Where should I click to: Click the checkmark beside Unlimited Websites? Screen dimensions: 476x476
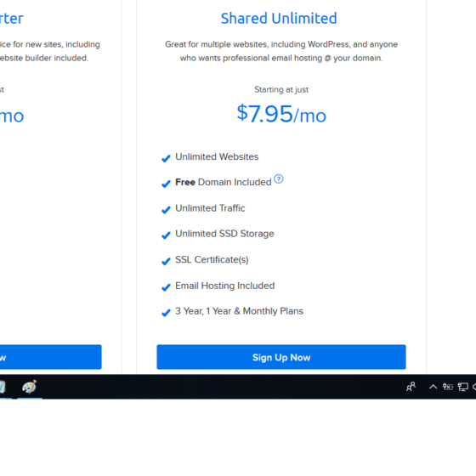click(166, 158)
